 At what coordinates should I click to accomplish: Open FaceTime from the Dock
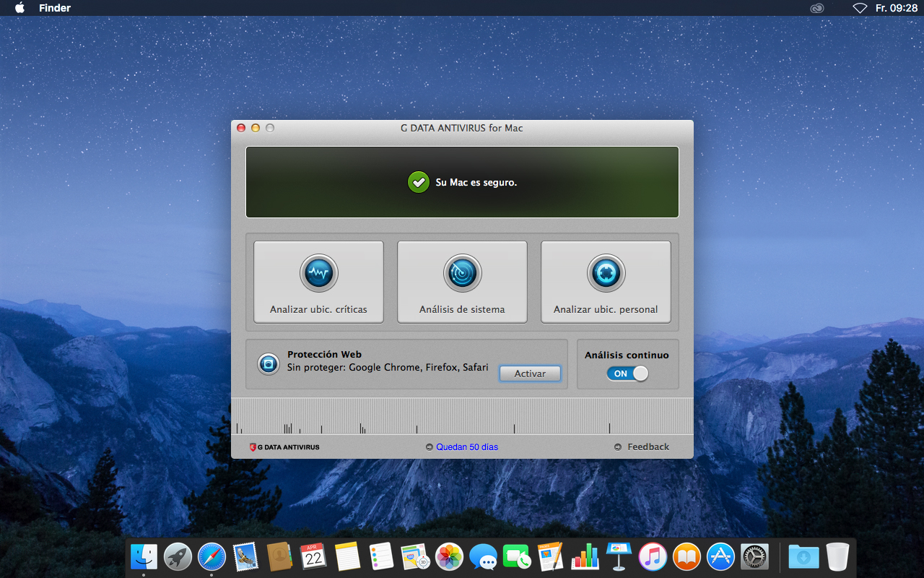pos(517,556)
